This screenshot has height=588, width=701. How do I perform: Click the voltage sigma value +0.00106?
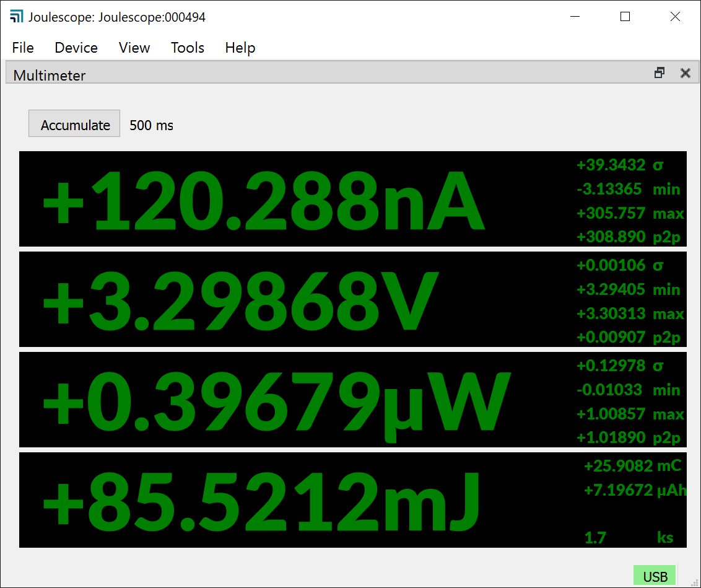coord(611,265)
